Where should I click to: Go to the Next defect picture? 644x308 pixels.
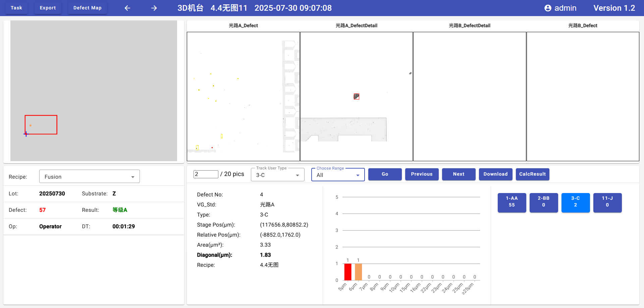coord(459,174)
